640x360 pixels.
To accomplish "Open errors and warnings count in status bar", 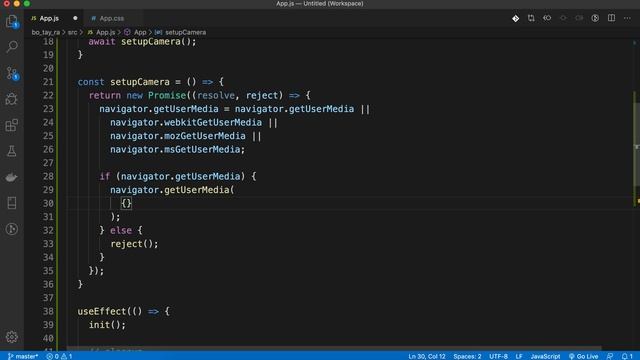I will pyautogui.click(x=59, y=356).
